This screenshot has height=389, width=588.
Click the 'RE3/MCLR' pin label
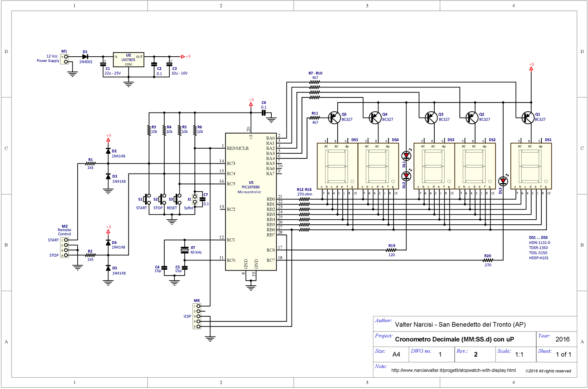238,148
